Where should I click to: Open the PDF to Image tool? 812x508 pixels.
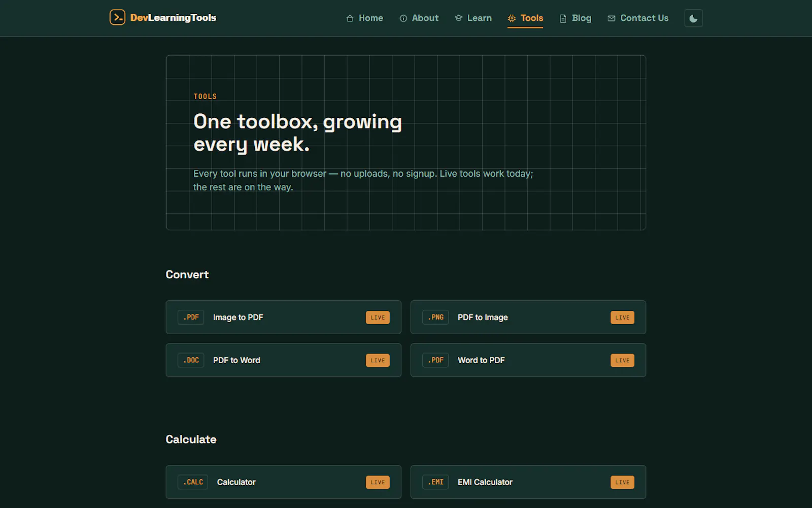(528, 317)
